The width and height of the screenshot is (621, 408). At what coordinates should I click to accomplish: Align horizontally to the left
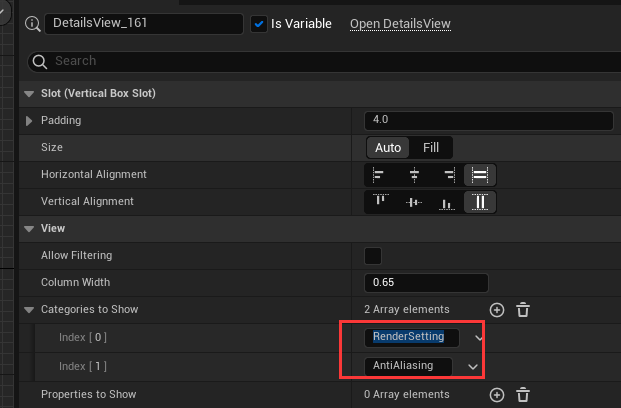380,175
